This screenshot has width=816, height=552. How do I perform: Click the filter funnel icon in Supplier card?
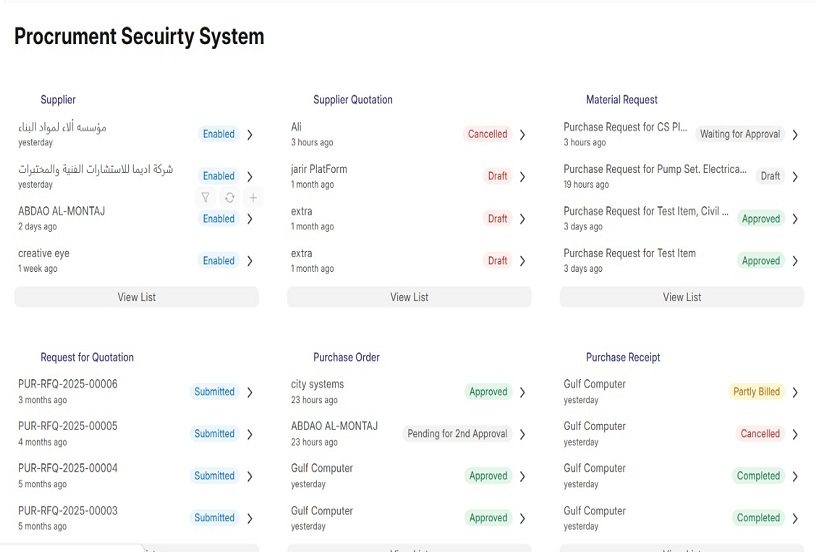pos(205,198)
